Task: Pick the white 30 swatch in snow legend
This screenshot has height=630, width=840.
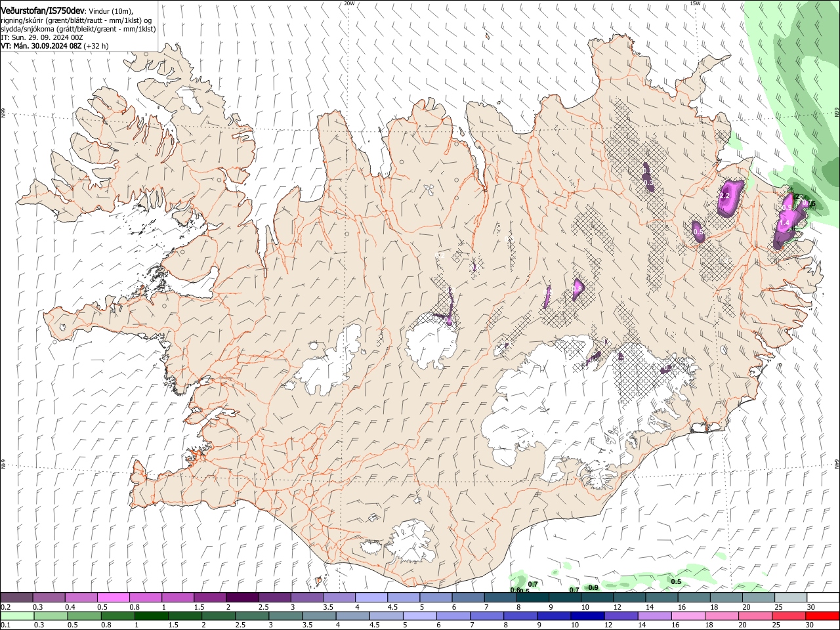Action: tap(824, 597)
